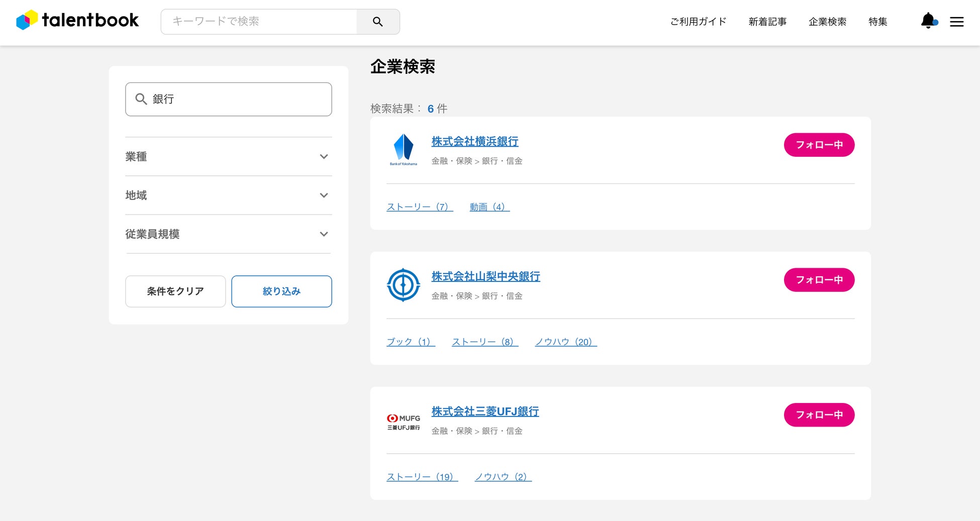Screen dimensions: 980x521
Task: Click the MUFG logo
Action: coord(404,422)
